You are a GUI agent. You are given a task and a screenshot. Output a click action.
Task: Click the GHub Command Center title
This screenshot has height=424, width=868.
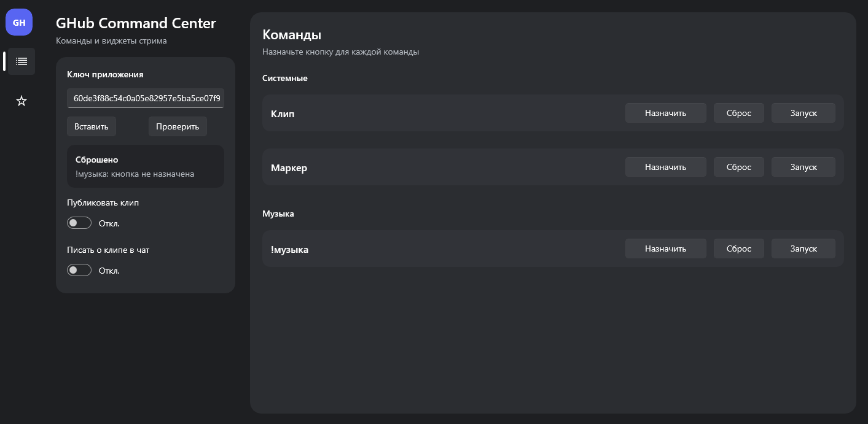click(x=136, y=23)
